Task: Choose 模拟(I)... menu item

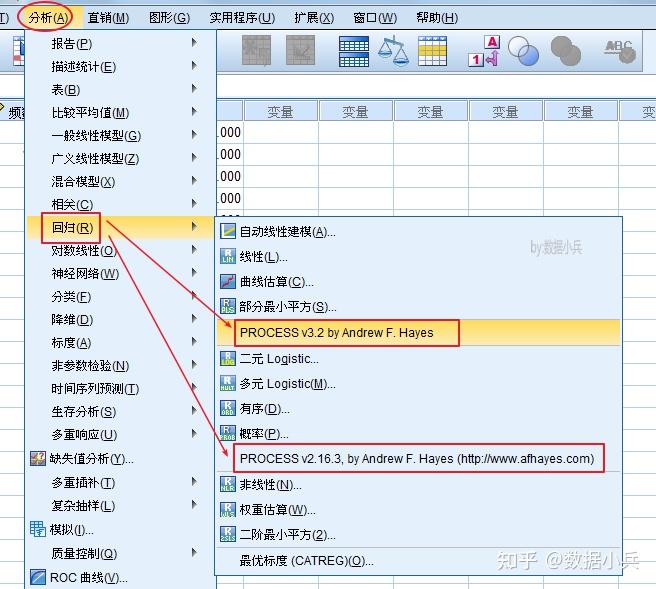Action: coord(120,530)
